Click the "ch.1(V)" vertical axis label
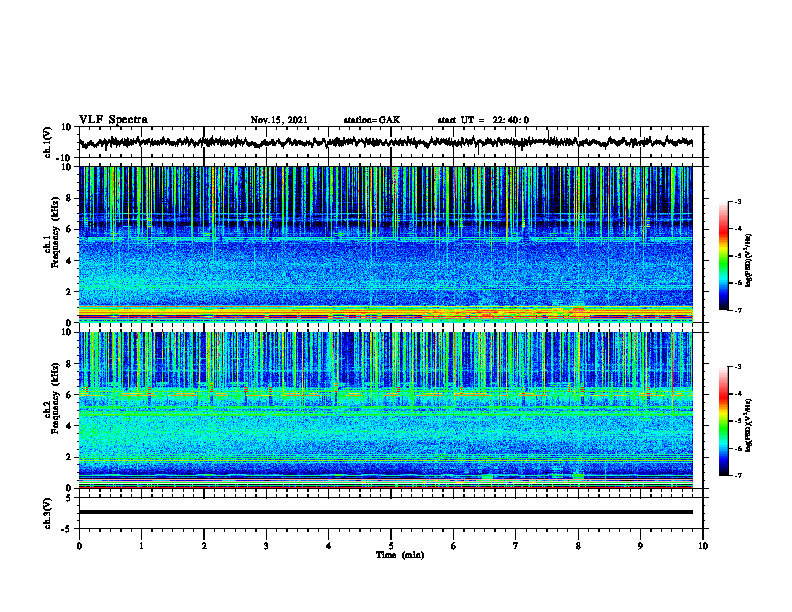The width and height of the screenshot is (792, 612). pos(48,143)
